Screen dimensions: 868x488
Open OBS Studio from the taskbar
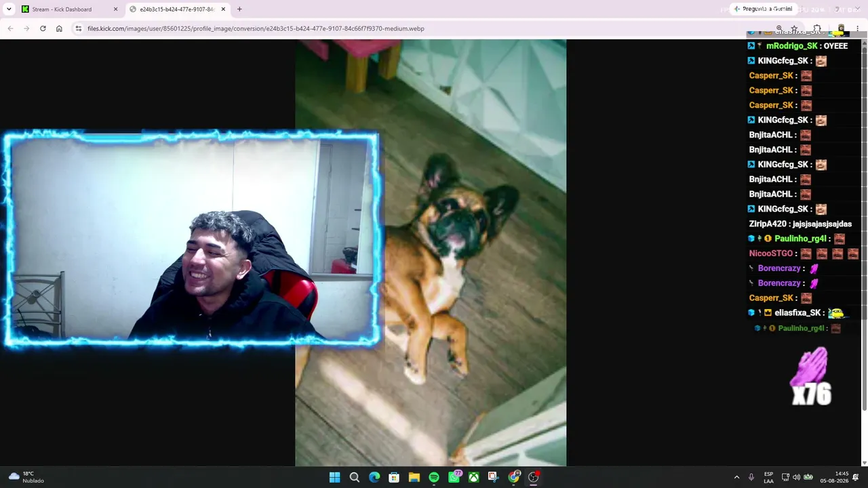(534, 478)
